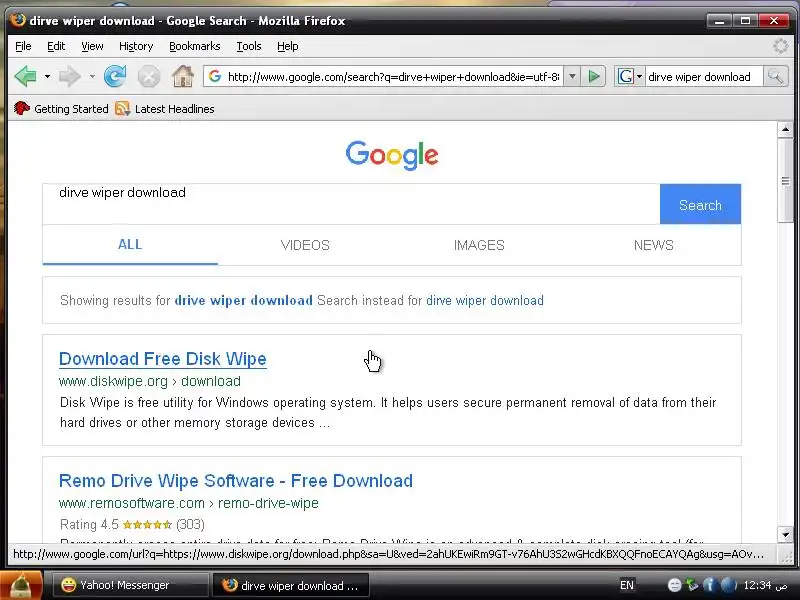Click the www.remosoftware.com › remo-drive-wipe text
Viewport: 800px width, 600px height.
click(188, 503)
